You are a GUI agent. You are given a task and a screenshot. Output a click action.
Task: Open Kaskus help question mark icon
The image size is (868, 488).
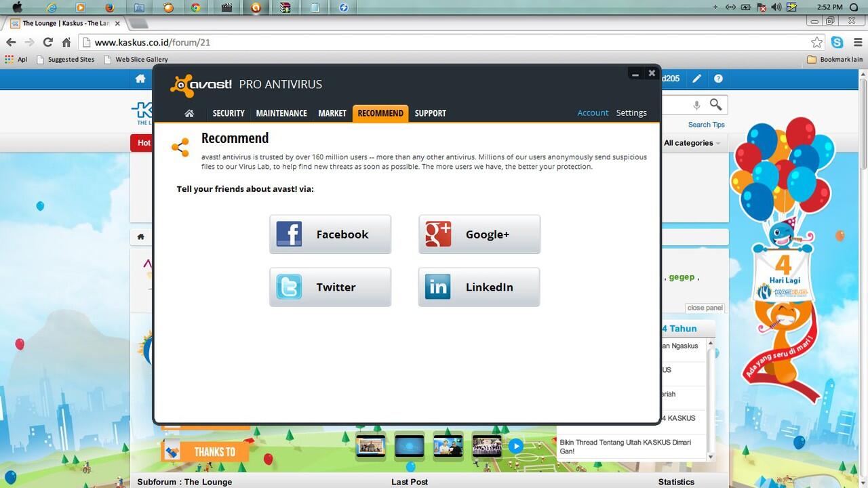coord(718,79)
